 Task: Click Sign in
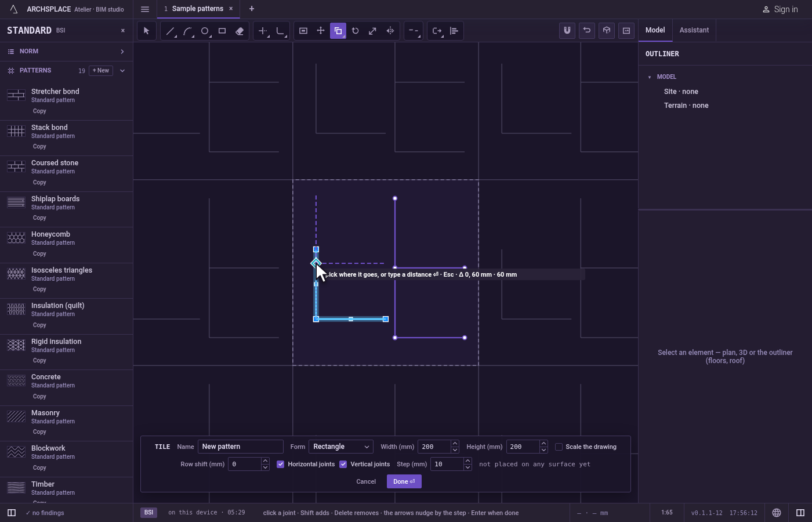780,9
